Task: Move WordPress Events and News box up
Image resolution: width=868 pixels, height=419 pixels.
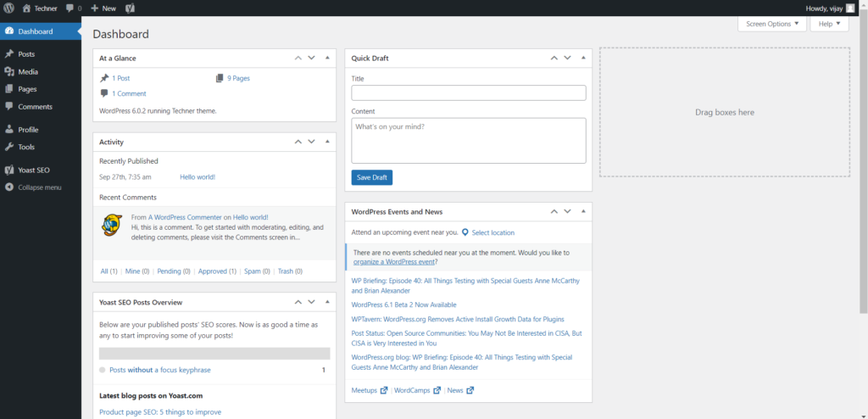Action: click(x=554, y=211)
